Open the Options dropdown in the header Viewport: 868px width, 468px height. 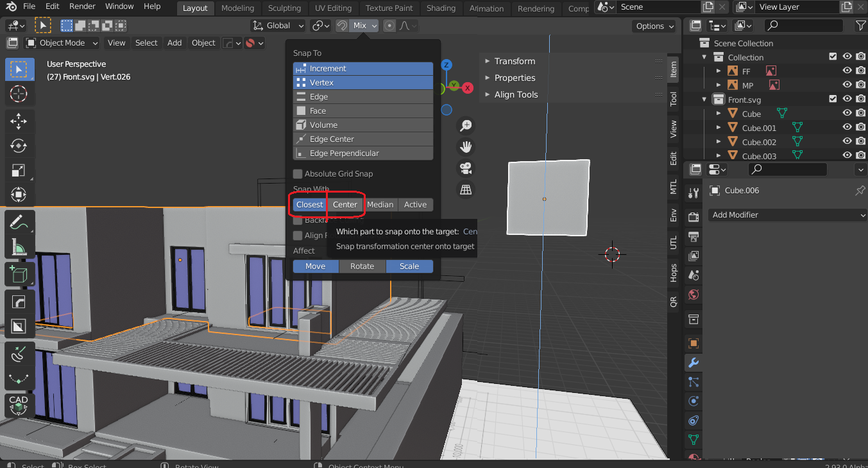click(x=655, y=26)
